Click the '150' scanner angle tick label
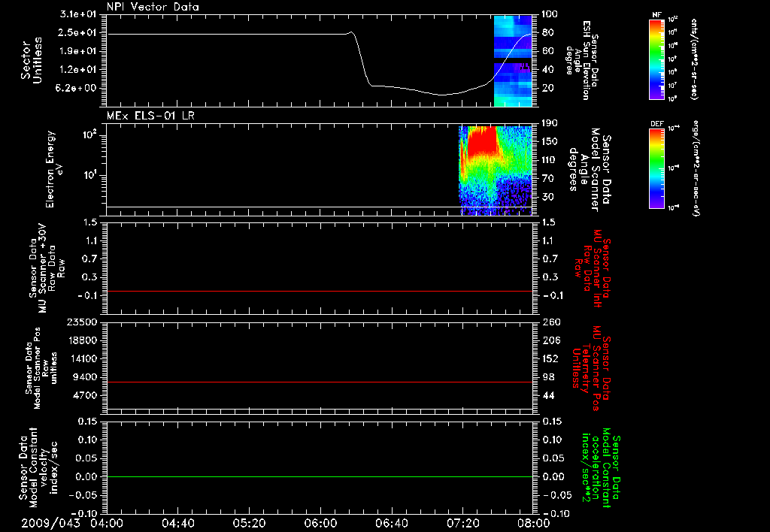 [x=550, y=141]
